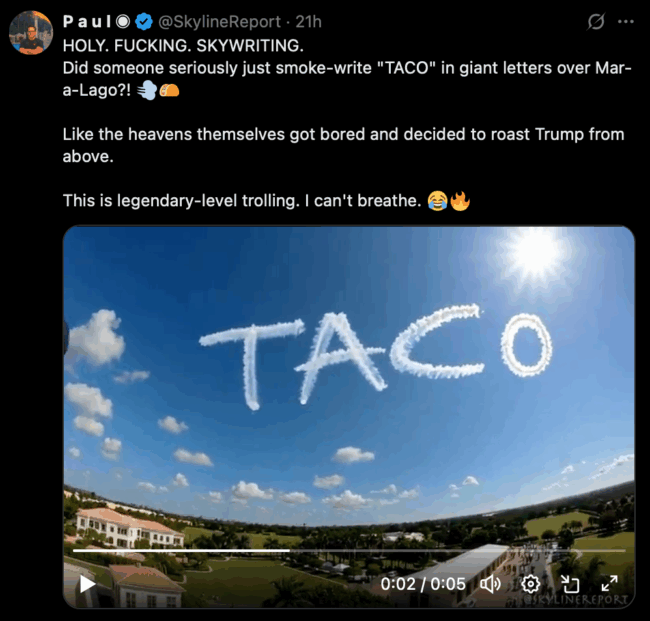Open video settings gear
Image resolution: width=650 pixels, height=621 pixels.
[x=531, y=583]
